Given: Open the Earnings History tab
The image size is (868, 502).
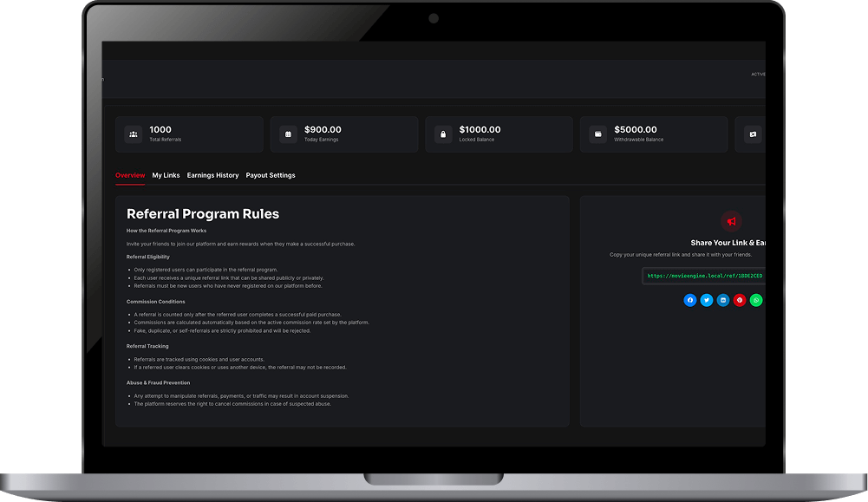Looking at the screenshot, I should click(212, 175).
